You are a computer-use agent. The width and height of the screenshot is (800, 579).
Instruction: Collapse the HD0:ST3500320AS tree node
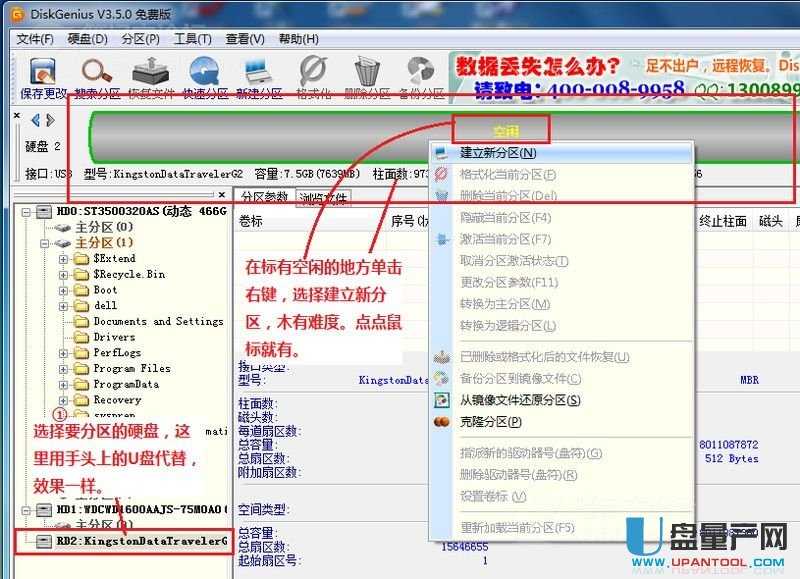[x=29, y=211]
